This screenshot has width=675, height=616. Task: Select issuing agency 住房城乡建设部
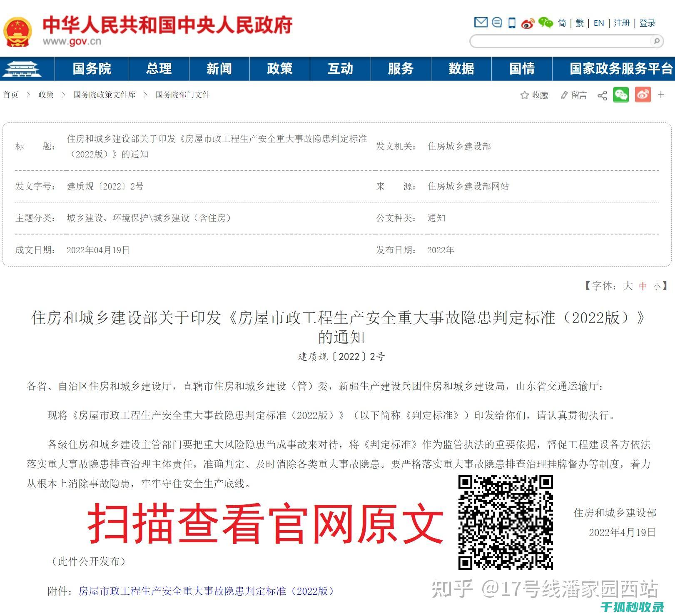coord(459,146)
